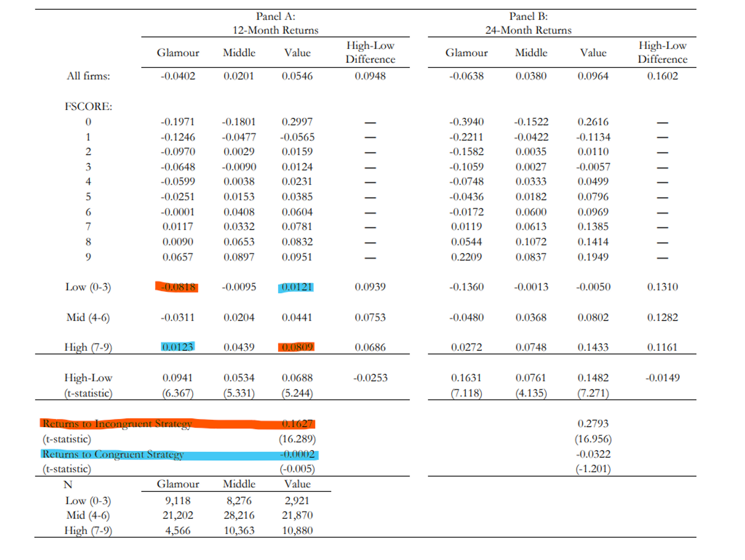Click Panel B 'Value' column header
This screenshot has height=560, width=745.
593,53
